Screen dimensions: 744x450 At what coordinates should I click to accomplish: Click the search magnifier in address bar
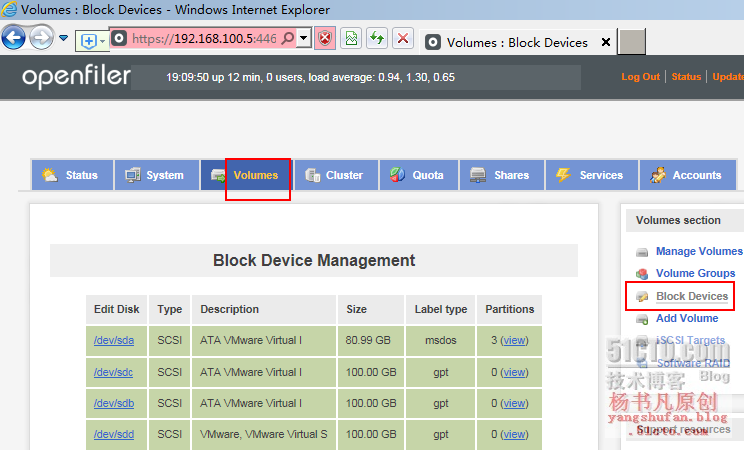point(288,39)
